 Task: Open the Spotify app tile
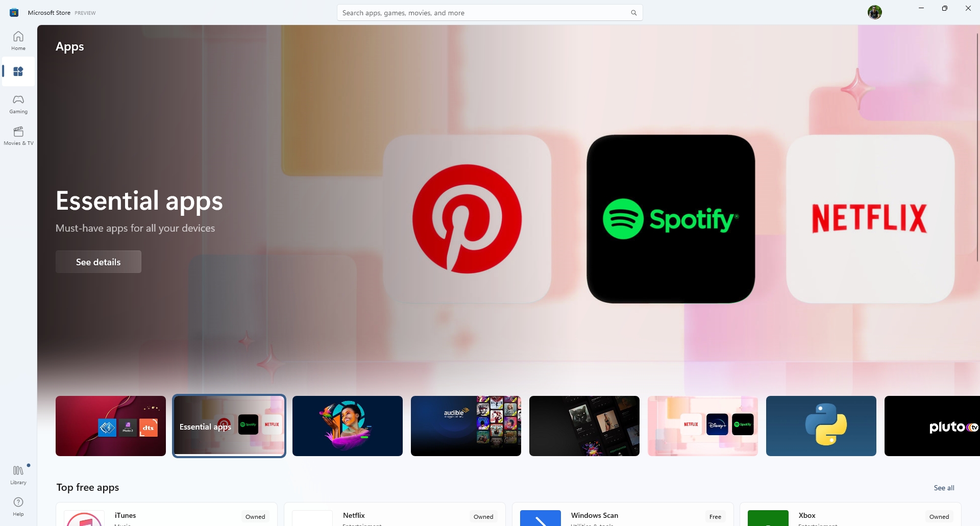pyautogui.click(x=670, y=219)
